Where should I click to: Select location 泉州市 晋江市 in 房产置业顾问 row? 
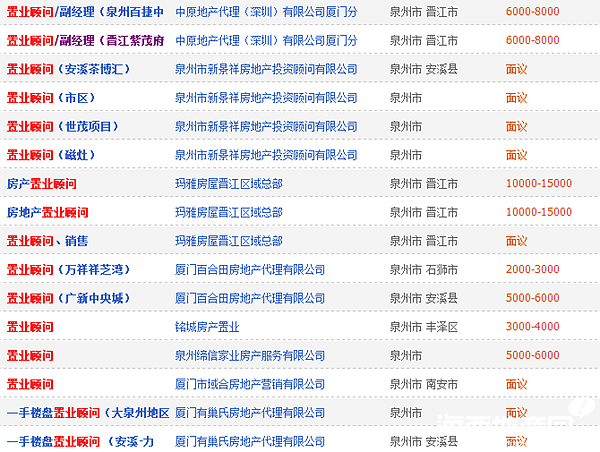tap(424, 184)
